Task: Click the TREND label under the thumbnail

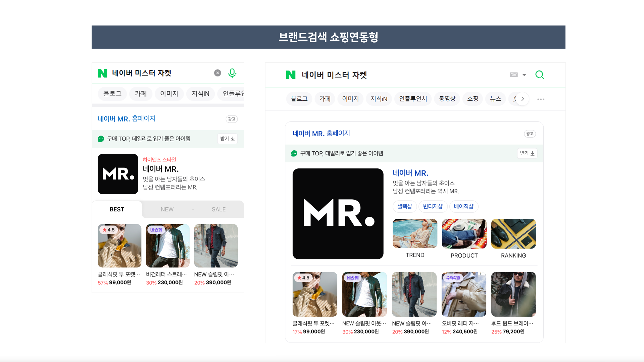Action: tap(415, 255)
